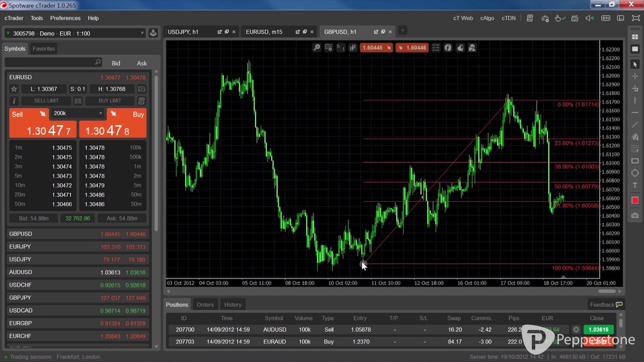Open the cTrader menu
Image resolution: width=644 pixels, height=362 pixels.
point(14,18)
